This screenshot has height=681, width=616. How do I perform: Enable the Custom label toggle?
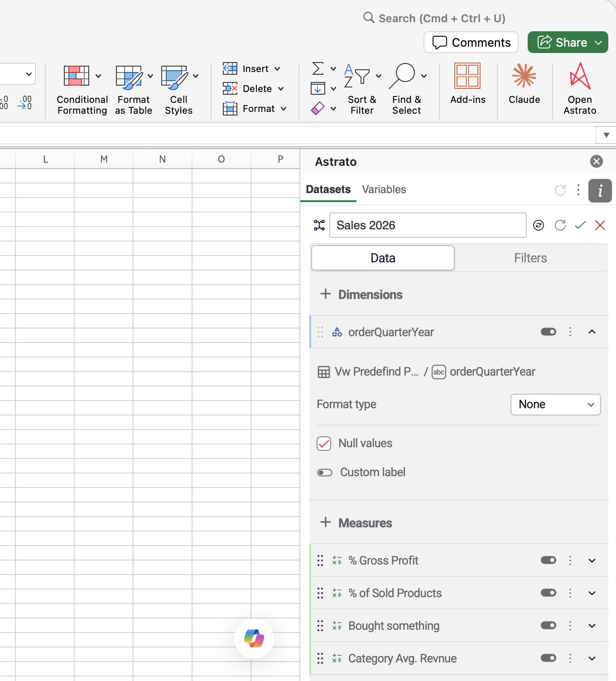325,473
